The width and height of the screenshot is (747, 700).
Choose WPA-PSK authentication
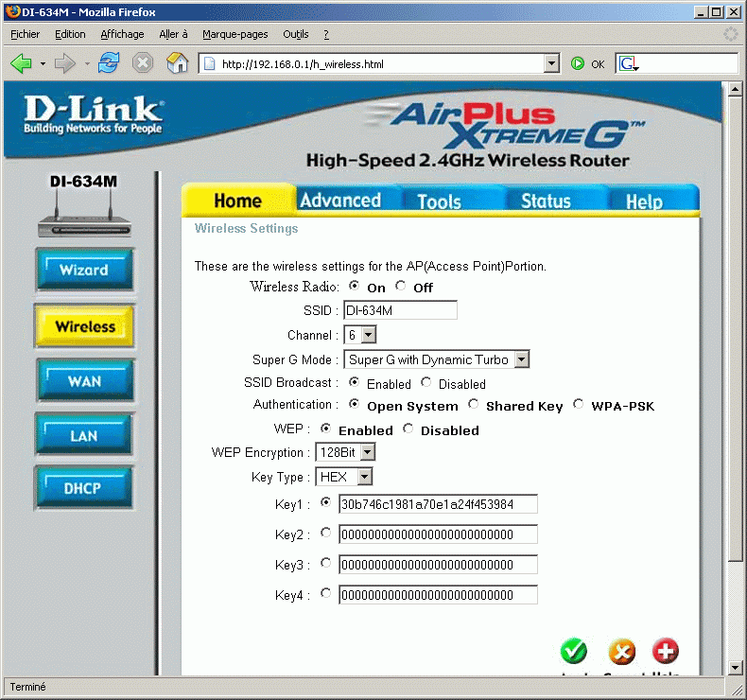(x=578, y=404)
